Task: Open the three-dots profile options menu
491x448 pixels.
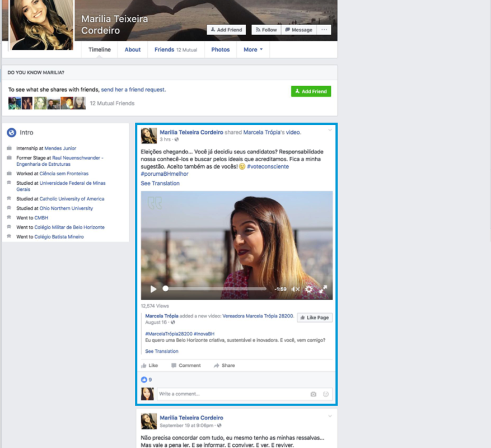Action: [324, 30]
